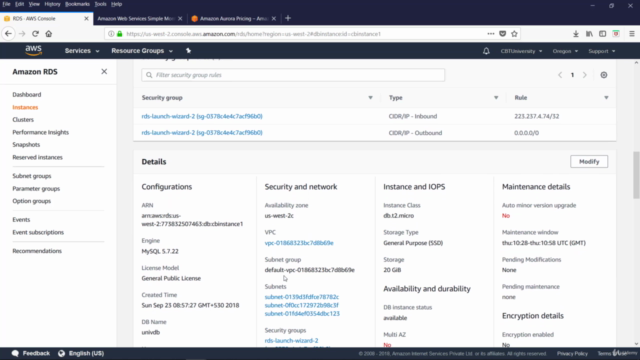Open the outbound rds-launch-wizard-2 security group link
Screen dimensions: 640x360
[202, 133]
